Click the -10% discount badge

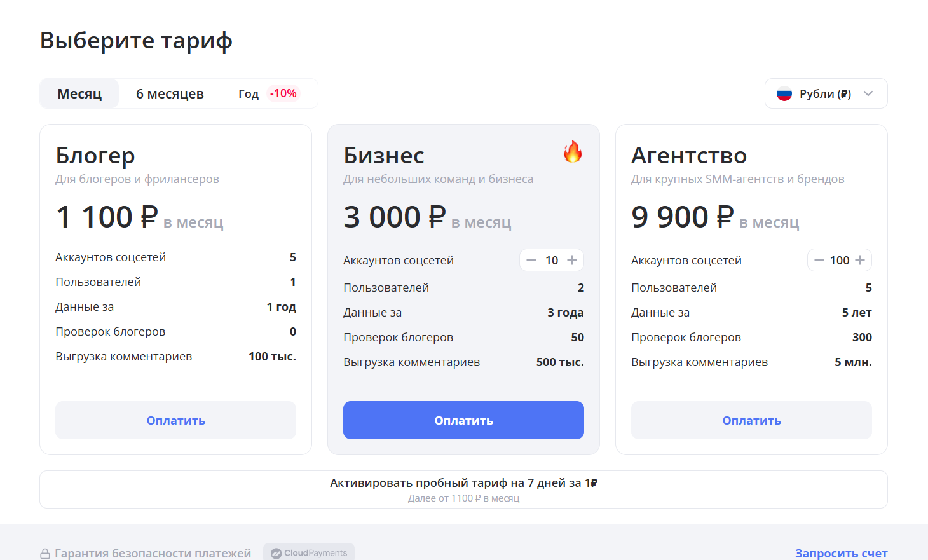(282, 93)
